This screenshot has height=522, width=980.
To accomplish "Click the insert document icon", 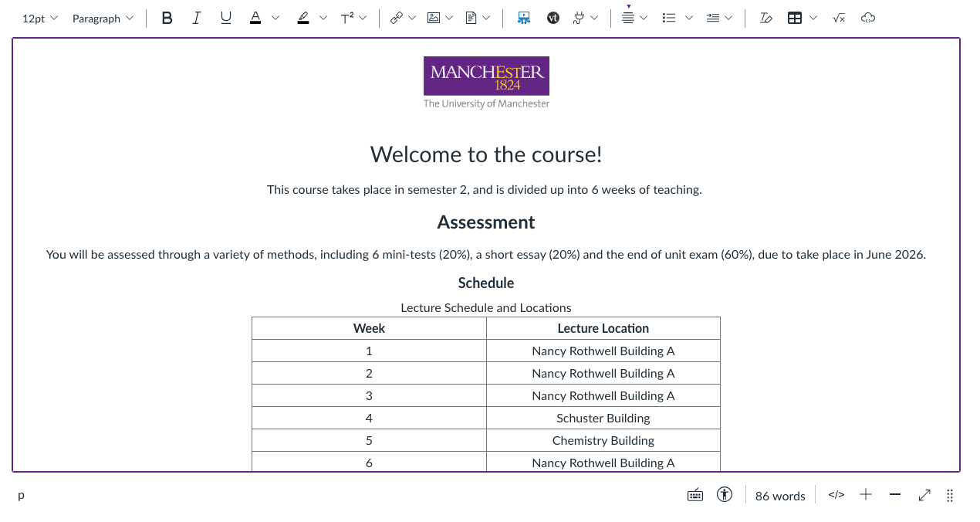I will (x=471, y=19).
